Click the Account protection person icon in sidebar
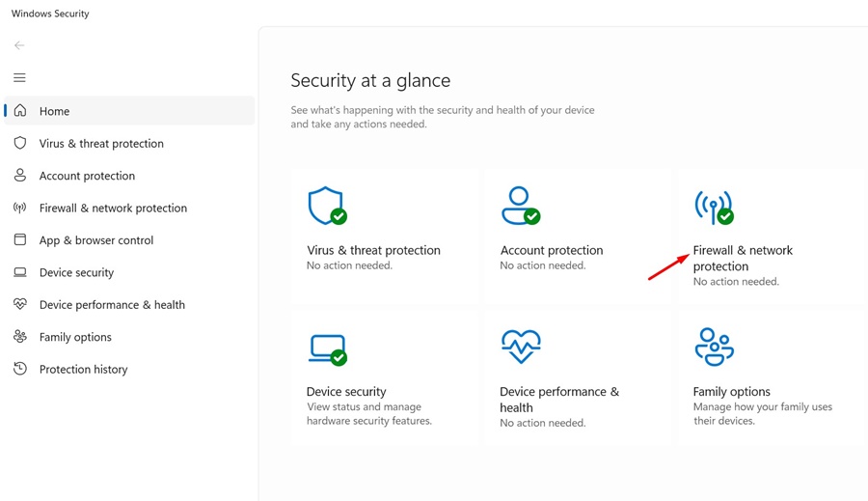This screenshot has width=868, height=501. pyautogui.click(x=19, y=176)
